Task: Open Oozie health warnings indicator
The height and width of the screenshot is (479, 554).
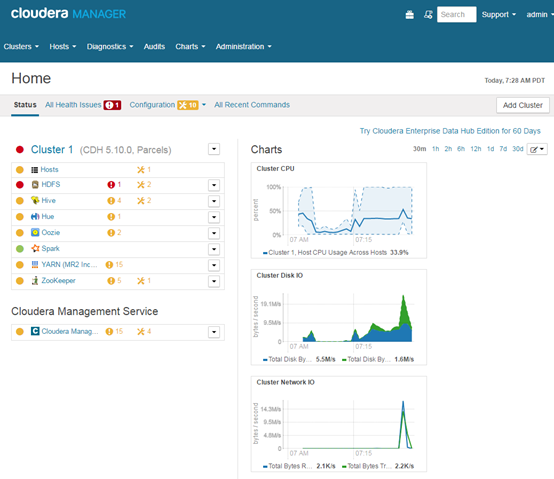Action: click(114, 232)
